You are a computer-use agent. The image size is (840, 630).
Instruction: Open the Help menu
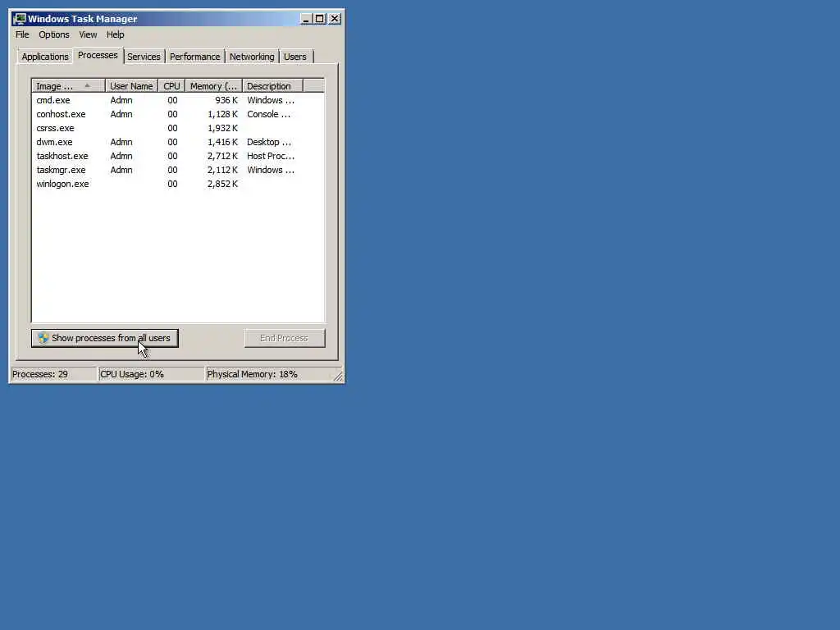115,34
